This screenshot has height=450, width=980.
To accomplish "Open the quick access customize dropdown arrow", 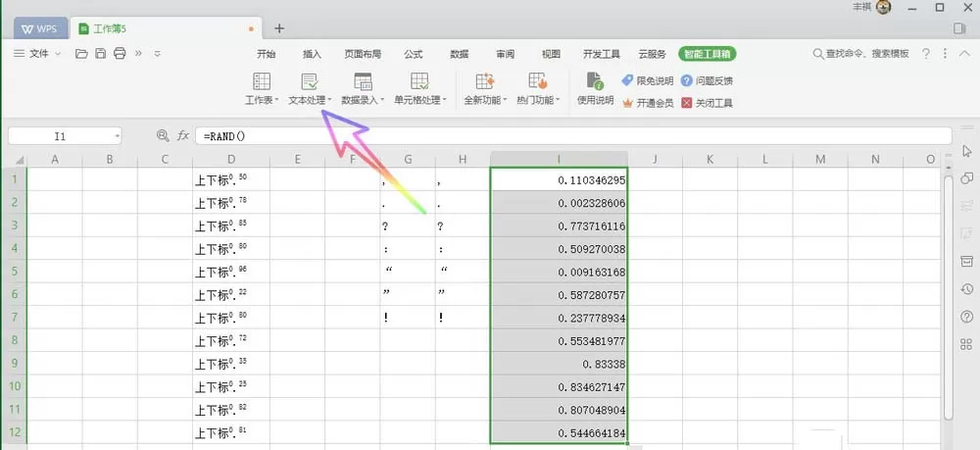I will point(158,54).
